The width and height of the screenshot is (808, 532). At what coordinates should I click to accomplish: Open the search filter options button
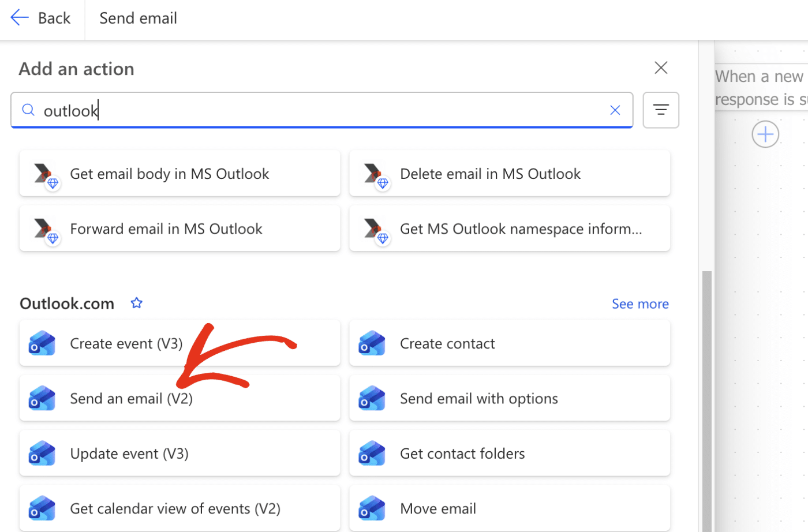click(x=661, y=110)
